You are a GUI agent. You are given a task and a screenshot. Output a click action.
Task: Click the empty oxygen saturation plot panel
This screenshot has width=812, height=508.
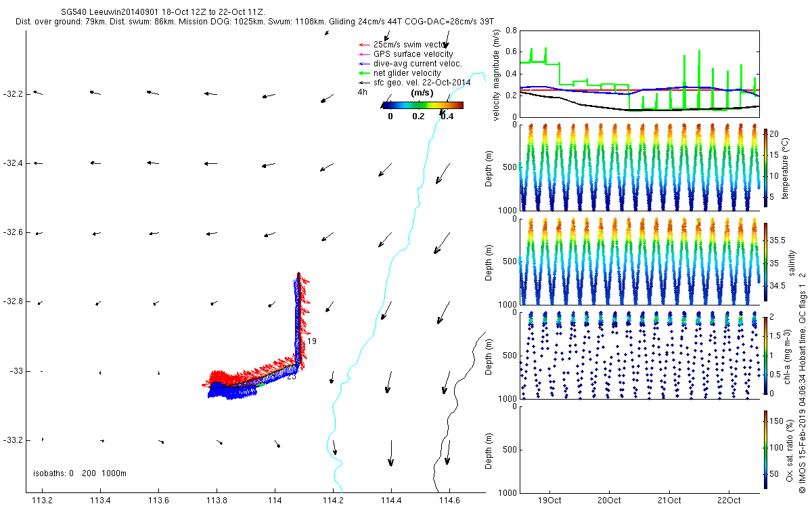pyautogui.click(x=639, y=448)
